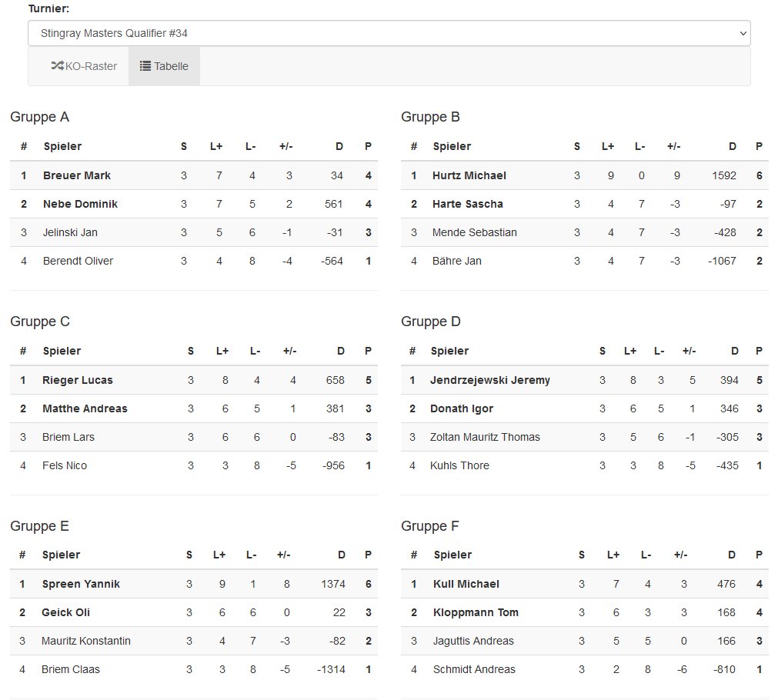Viewport: 778px width, 700px height.
Task: Click the Gruppe A heading
Action: [x=40, y=117]
